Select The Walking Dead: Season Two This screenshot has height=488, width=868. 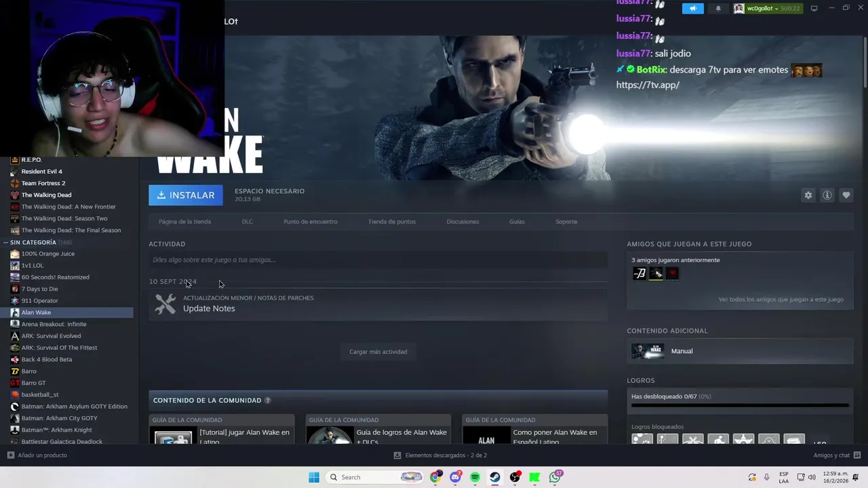pyautogui.click(x=64, y=218)
